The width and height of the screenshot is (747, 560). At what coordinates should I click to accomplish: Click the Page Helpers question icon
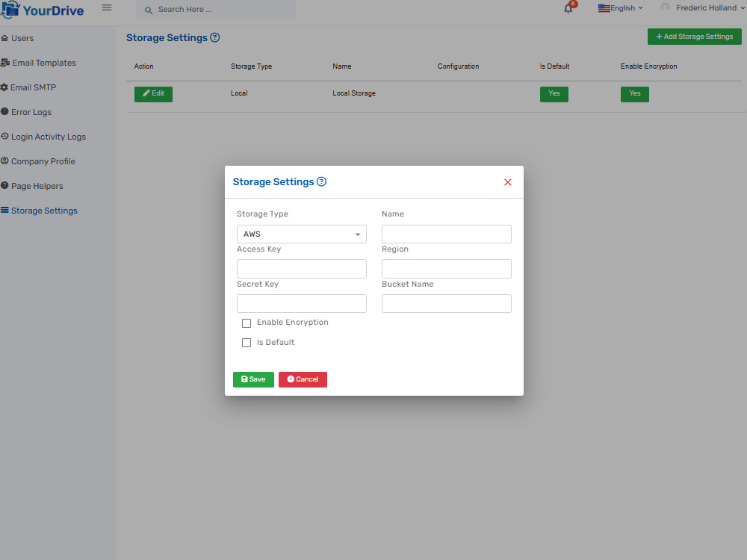(4, 186)
